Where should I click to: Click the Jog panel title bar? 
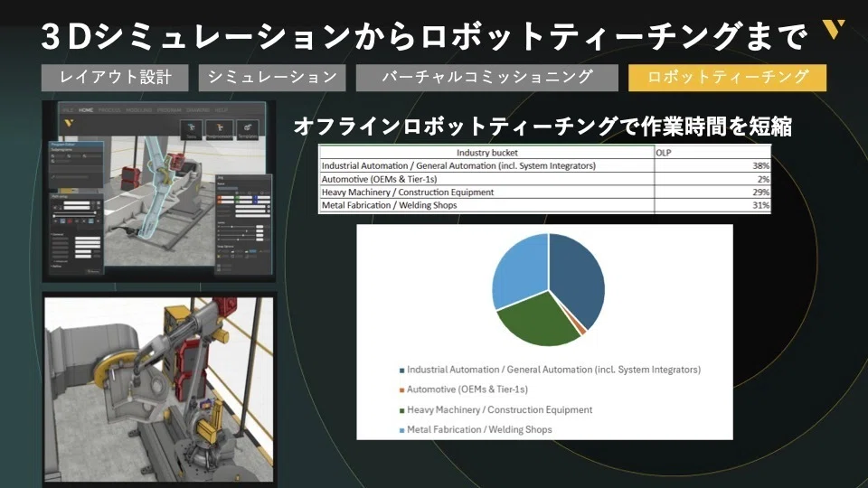pyautogui.click(x=243, y=178)
